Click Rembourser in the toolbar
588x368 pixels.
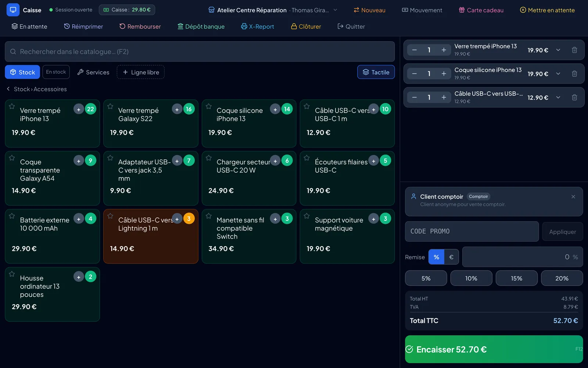click(x=140, y=26)
